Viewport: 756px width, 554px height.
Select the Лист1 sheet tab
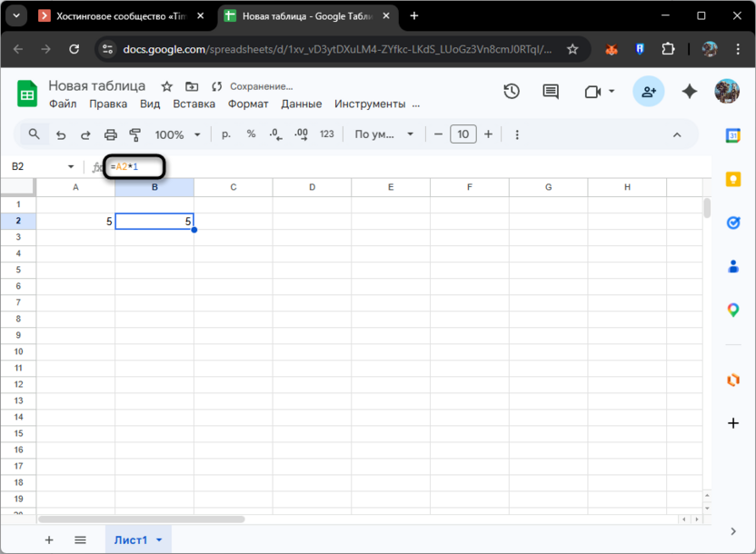(131, 540)
